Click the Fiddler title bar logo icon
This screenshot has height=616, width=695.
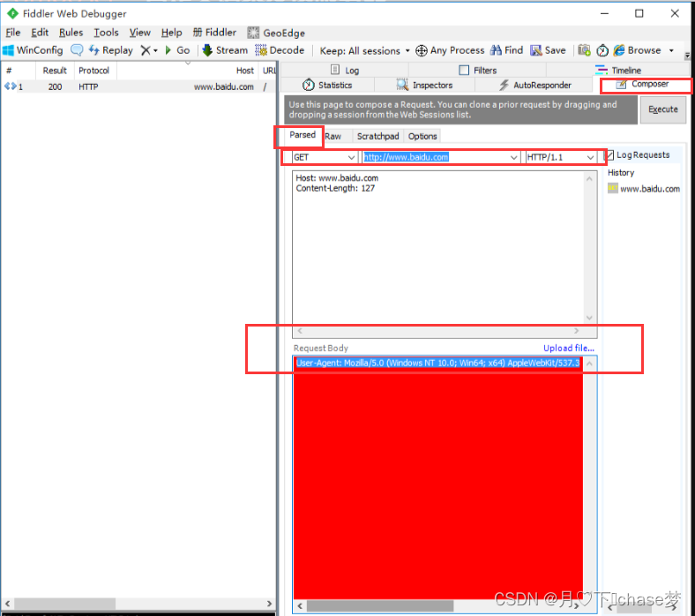click(12, 14)
